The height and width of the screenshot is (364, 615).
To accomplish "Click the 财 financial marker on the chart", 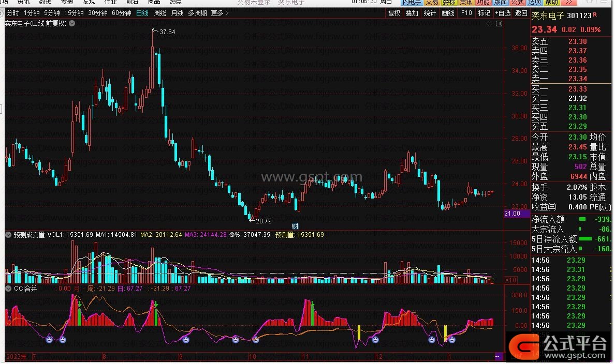I will click(x=296, y=226).
